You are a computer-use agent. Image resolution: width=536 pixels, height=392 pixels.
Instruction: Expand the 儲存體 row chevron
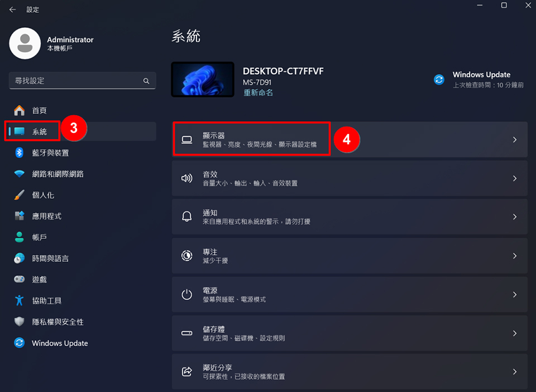click(x=514, y=333)
